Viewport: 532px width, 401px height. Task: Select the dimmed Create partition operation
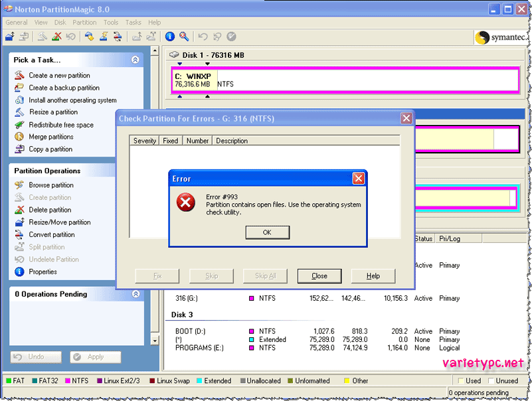(x=50, y=197)
